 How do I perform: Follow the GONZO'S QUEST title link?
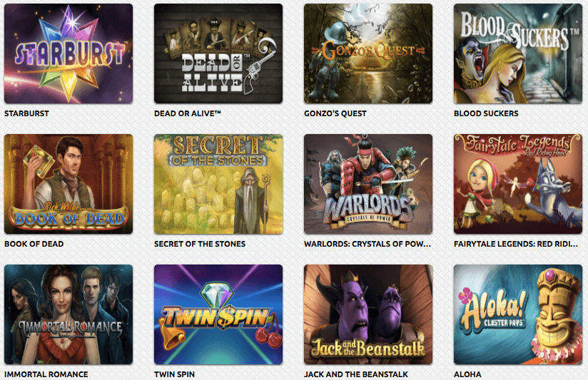(x=335, y=113)
